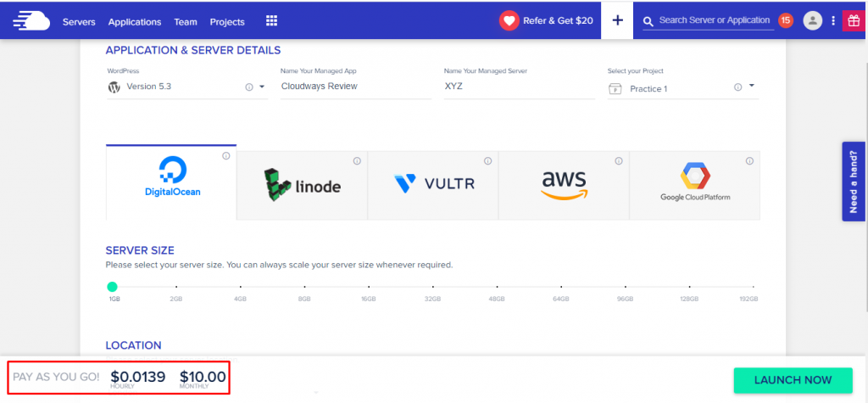Select AWS as the provider
This screenshot has width=868, height=403.
pos(563,183)
